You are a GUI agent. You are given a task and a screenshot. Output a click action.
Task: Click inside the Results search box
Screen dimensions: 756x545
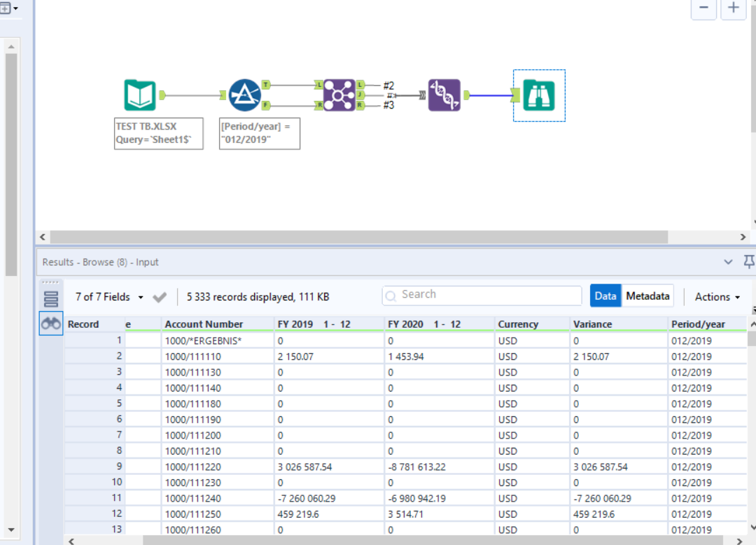[x=481, y=294]
